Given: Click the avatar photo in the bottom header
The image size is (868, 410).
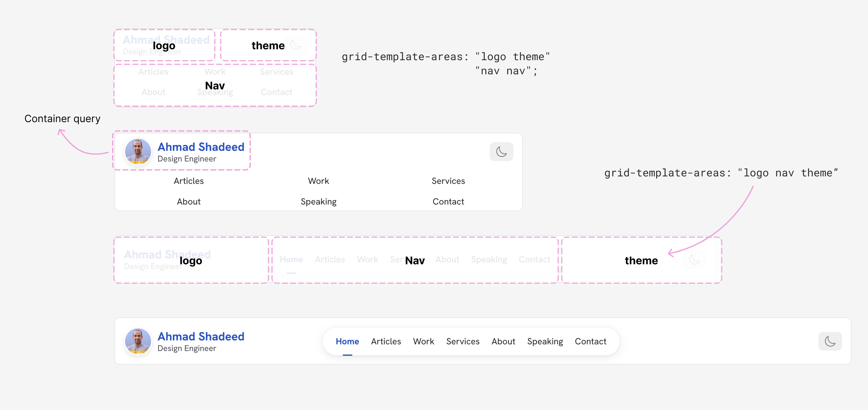Looking at the screenshot, I should [x=138, y=341].
